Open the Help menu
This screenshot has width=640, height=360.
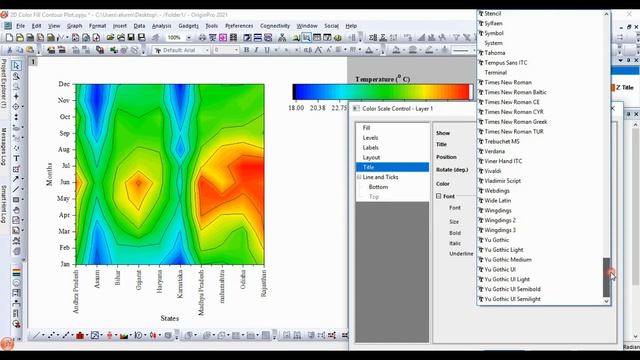pos(351,26)
